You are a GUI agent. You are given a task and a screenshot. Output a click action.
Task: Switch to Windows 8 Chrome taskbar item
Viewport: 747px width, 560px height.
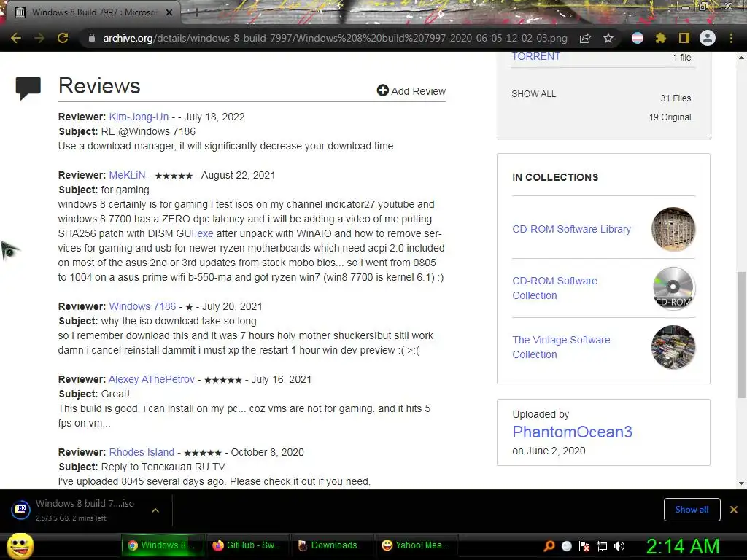(x=163, y=545)
